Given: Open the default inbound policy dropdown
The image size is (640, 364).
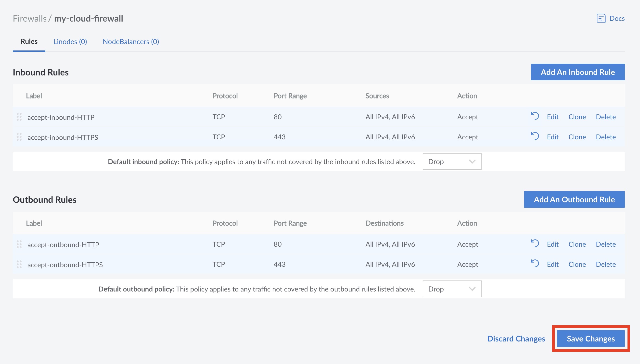Looking at the screenshot, I should click(452, 161).
